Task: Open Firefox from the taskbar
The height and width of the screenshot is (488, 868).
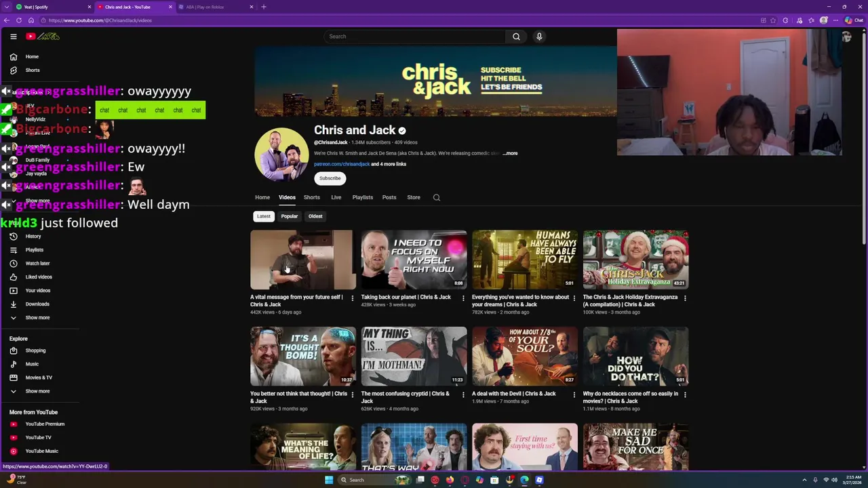Action: point(450,480)
